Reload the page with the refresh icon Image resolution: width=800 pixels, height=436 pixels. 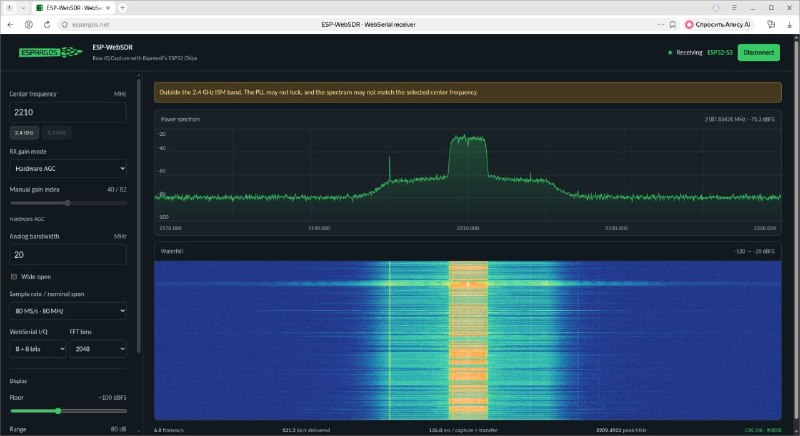47,24
